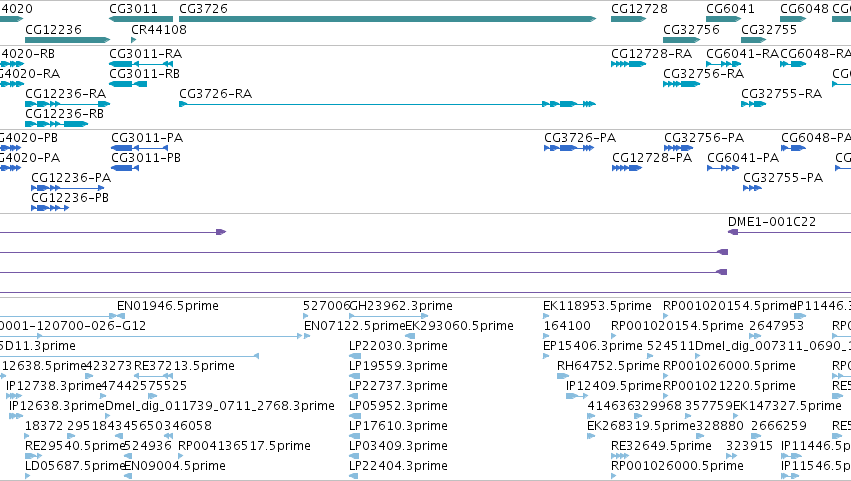The height and width of the screenshot is (481, 851).
Task: Select the EP15406.3prime label
Action: tap(593, 346)
